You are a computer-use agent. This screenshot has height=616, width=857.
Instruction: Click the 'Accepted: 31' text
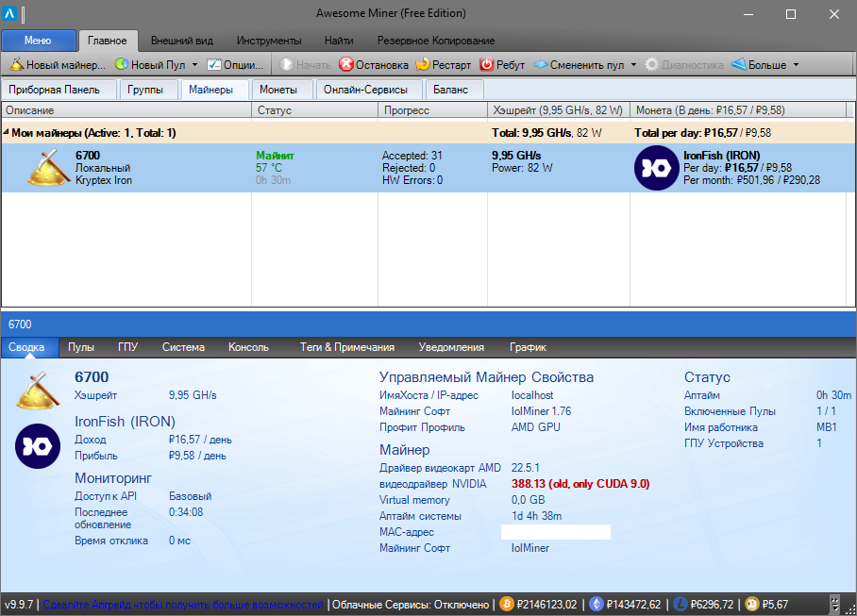point(412,156)
